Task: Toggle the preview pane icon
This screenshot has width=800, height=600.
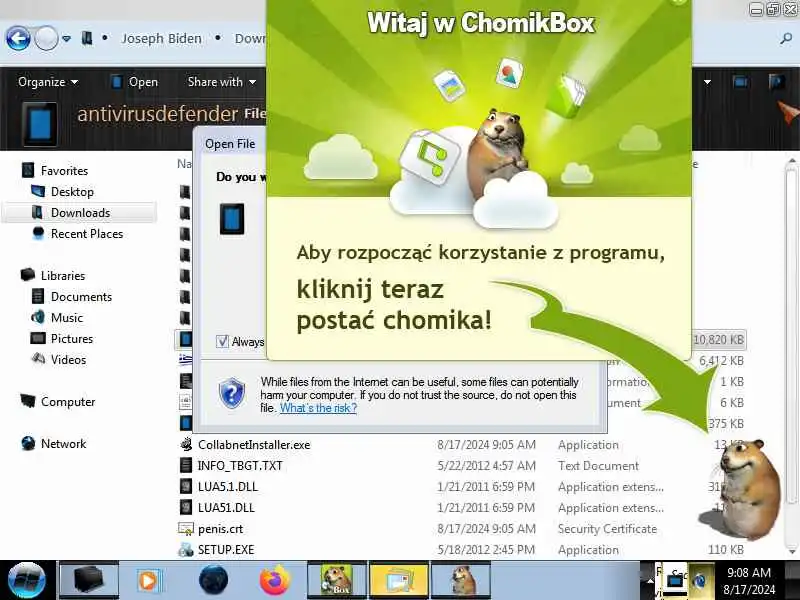Action: [x=740, y=82]
